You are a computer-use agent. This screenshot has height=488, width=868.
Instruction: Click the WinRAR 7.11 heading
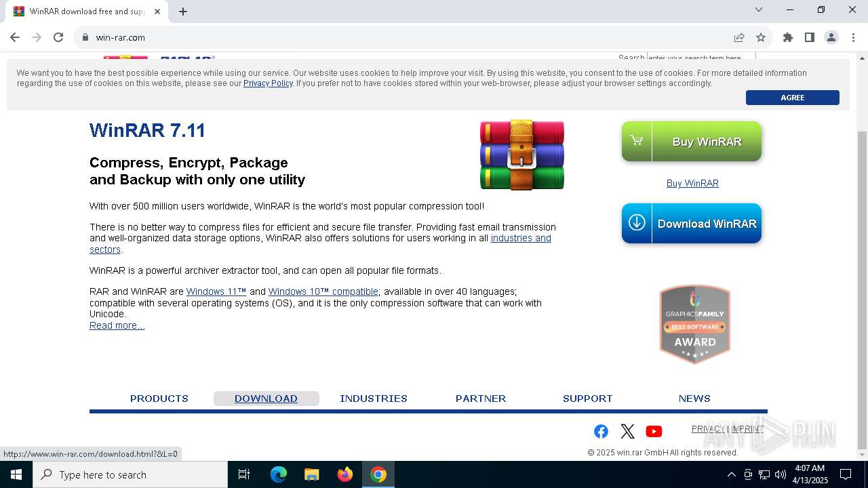point(147,130)
